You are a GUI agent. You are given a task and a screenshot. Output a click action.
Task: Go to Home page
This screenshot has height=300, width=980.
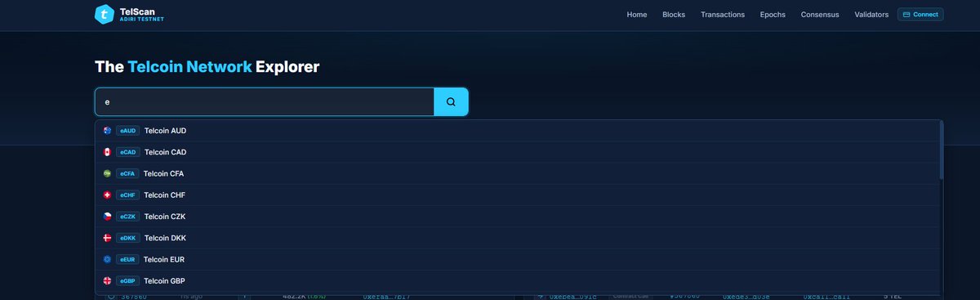[637, 15]
